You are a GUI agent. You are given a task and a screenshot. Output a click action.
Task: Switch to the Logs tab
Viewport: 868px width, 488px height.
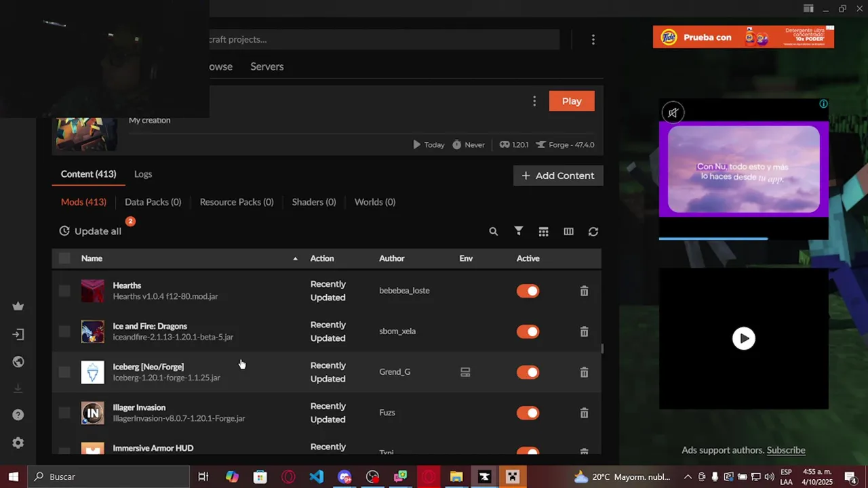tap(143, 174)
